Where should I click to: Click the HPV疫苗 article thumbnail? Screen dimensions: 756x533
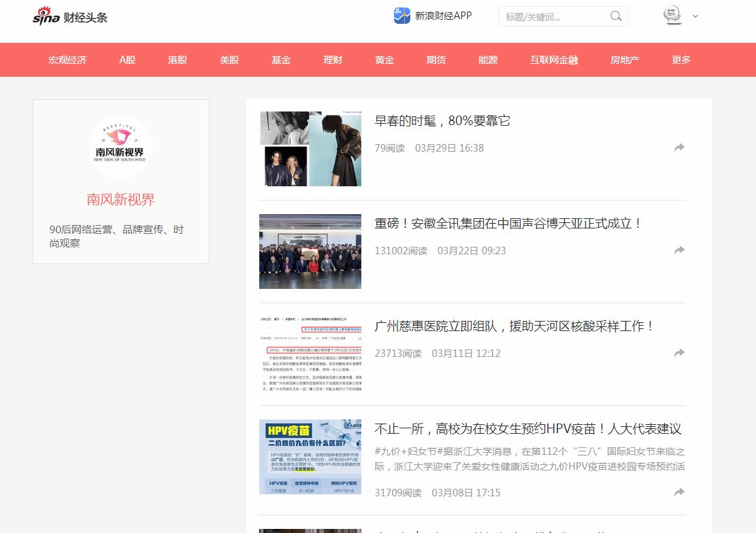[x=310, y=457]
